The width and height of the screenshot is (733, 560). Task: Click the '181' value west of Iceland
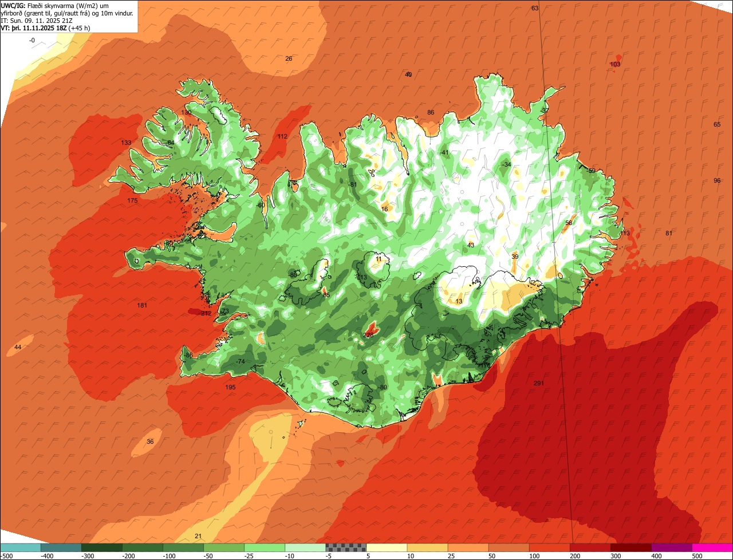point(142,305)
